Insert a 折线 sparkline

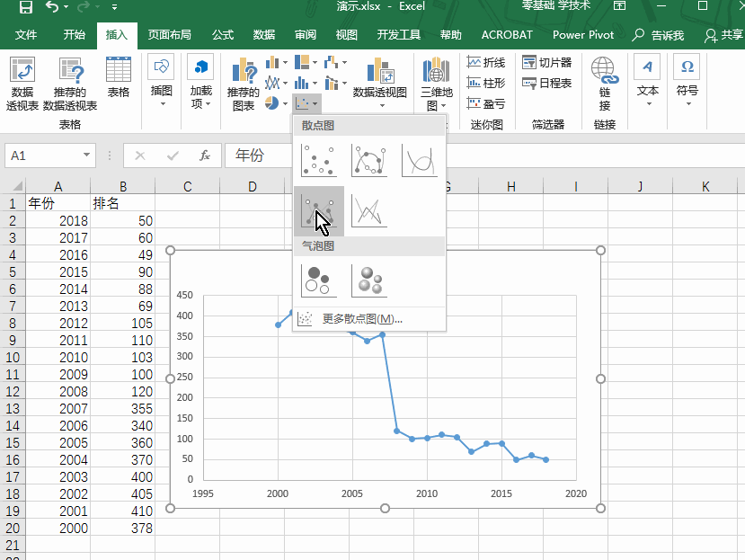click(x=485, y=62)
